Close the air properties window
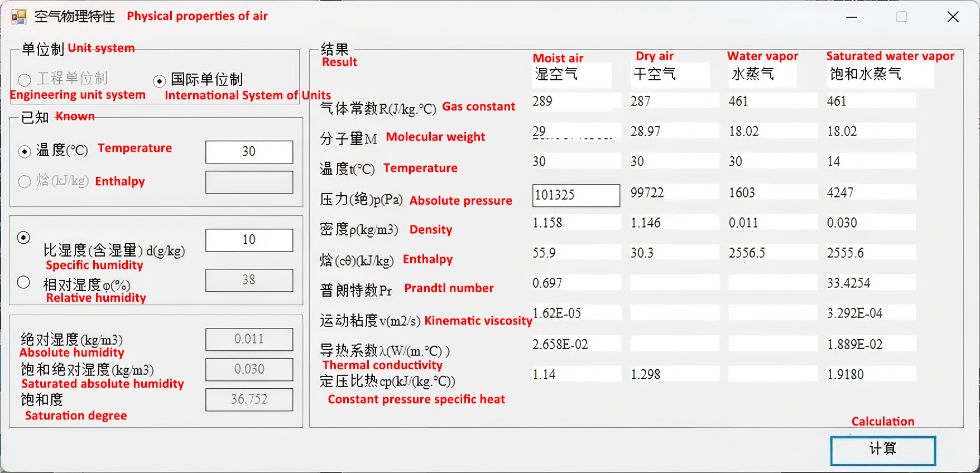 [953, 17]
